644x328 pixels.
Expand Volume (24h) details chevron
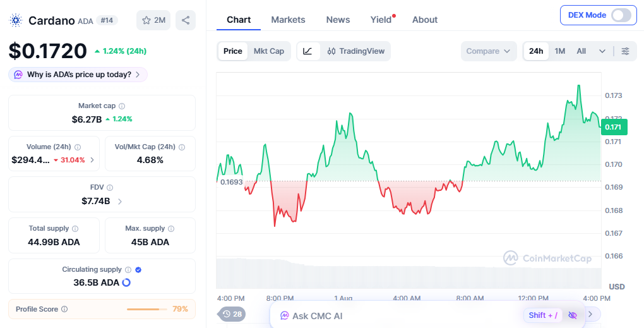[x=92, y=160]
